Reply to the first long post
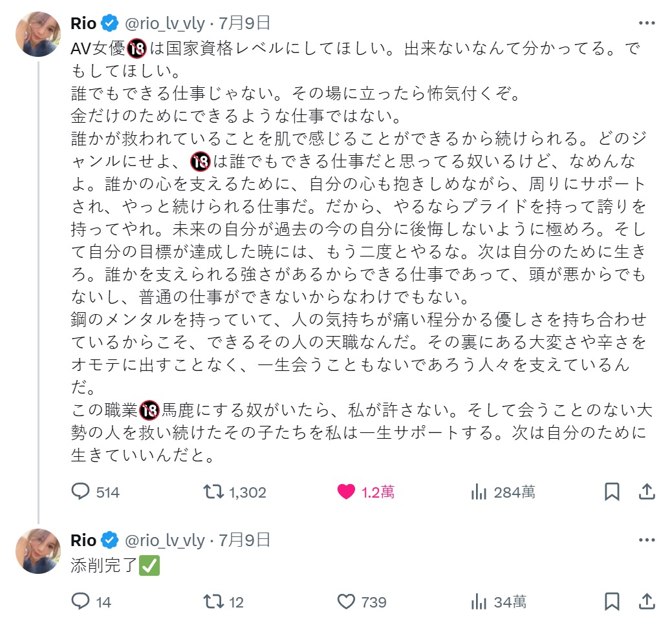672x623 pixels. coord(80,492)
